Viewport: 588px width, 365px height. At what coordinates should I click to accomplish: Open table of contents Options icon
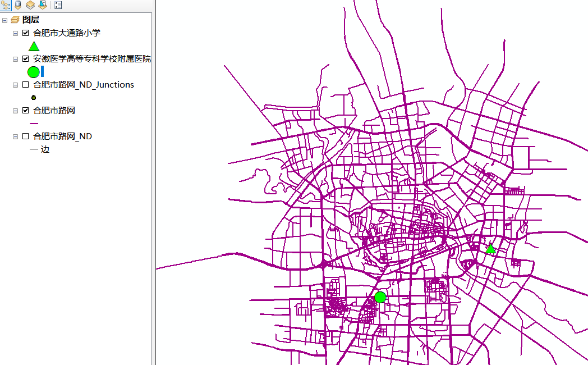(58, 5)
